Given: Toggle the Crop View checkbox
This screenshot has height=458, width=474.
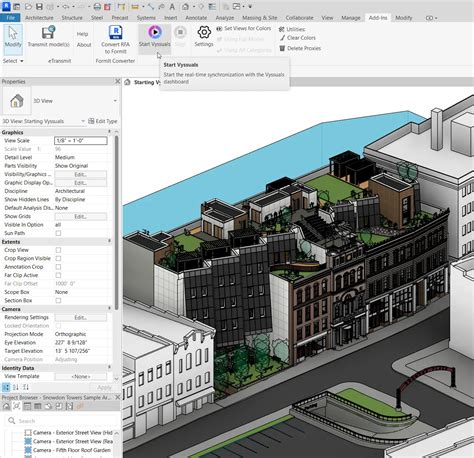Looking at the screenshot, I should coord(58,250).
